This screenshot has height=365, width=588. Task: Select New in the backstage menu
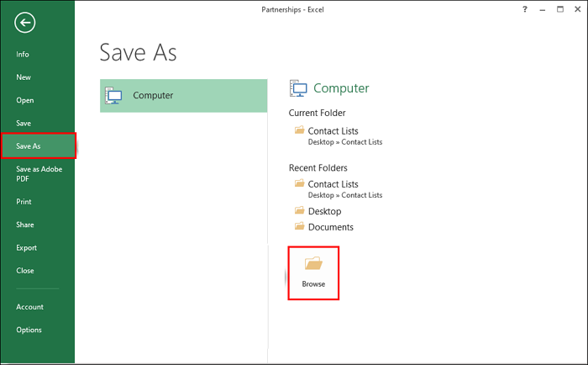(x=24, y=77)
